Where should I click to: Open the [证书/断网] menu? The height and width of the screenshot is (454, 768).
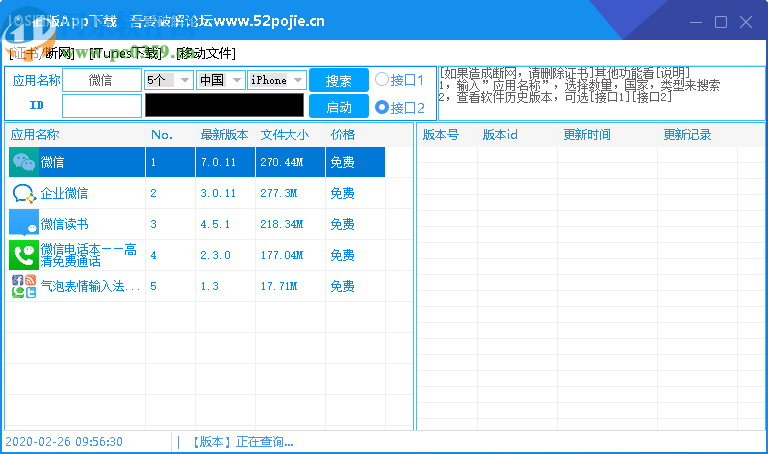tap(42, 53)
